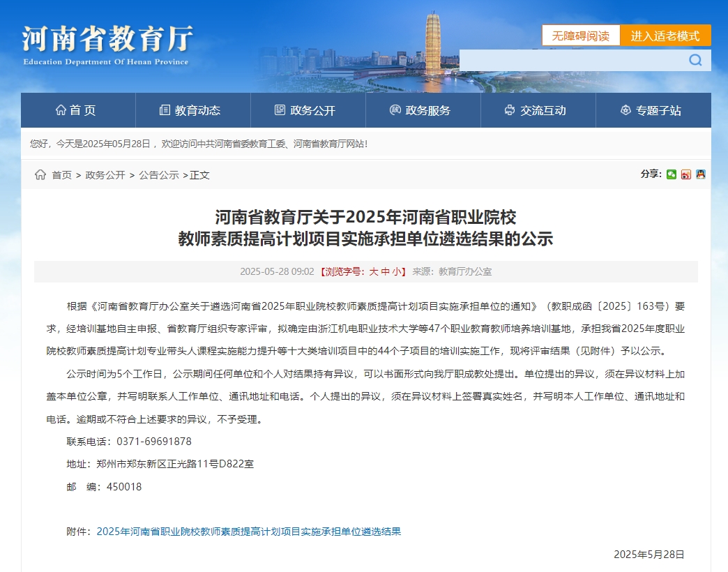
Task: Click the 教育动态 document icon
Action: (x=165, y=110)
